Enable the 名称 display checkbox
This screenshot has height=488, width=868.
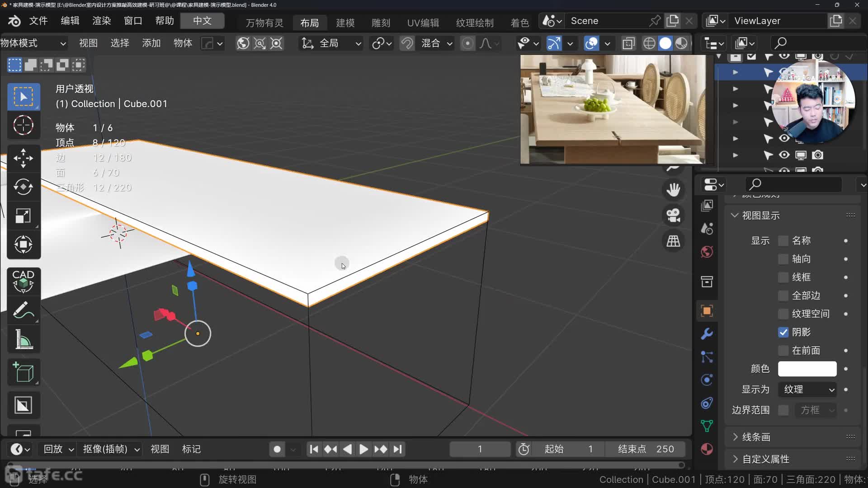[x=783, y=241]
